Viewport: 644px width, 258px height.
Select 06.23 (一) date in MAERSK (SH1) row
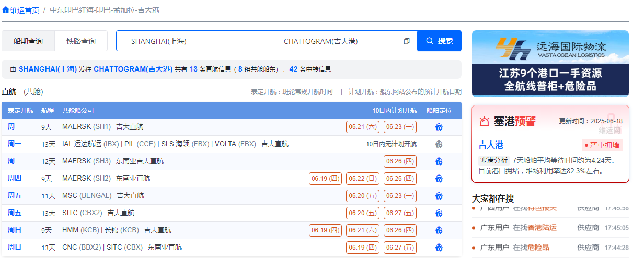400,126
